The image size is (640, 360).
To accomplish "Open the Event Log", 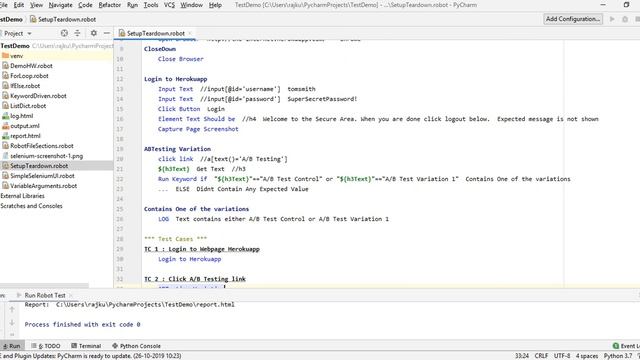I will point(627,346).
